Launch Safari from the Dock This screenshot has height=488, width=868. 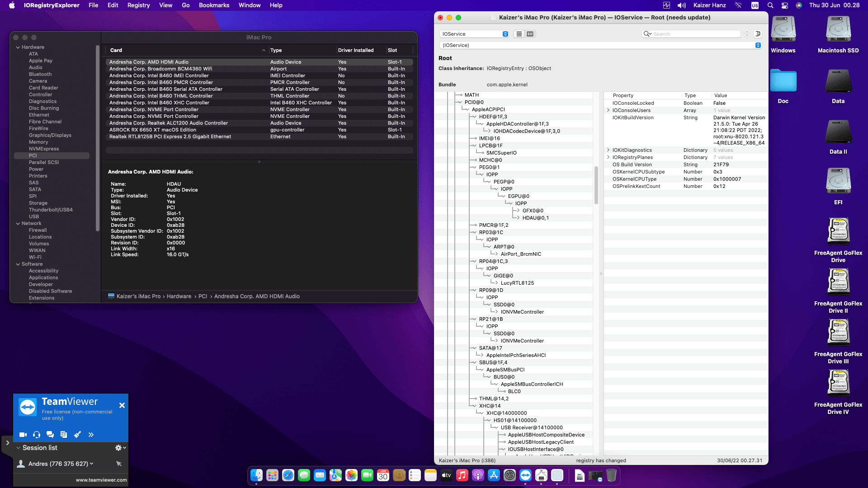[288, 475]
